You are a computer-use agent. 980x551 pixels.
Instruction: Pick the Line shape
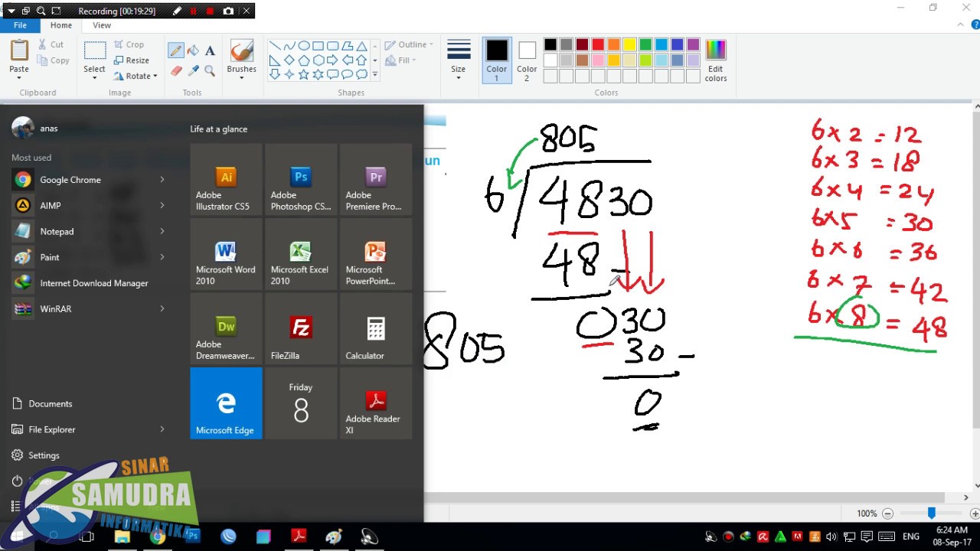click(x=275, y=46)
